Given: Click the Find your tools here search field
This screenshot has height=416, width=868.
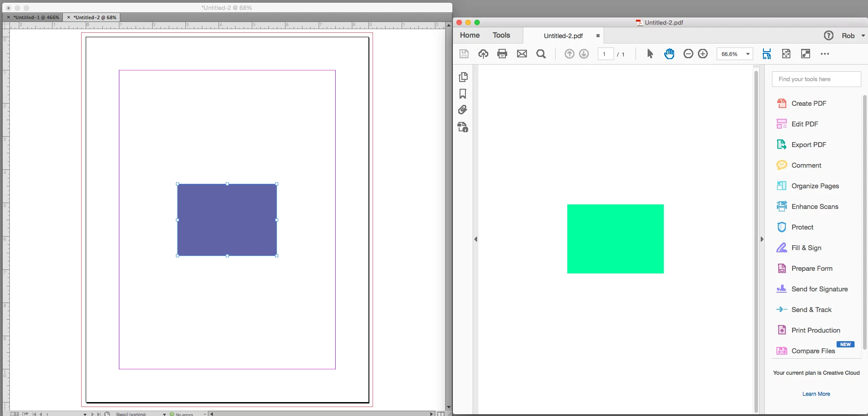Looking at the screenshot, I should click(x=816, y=79).
